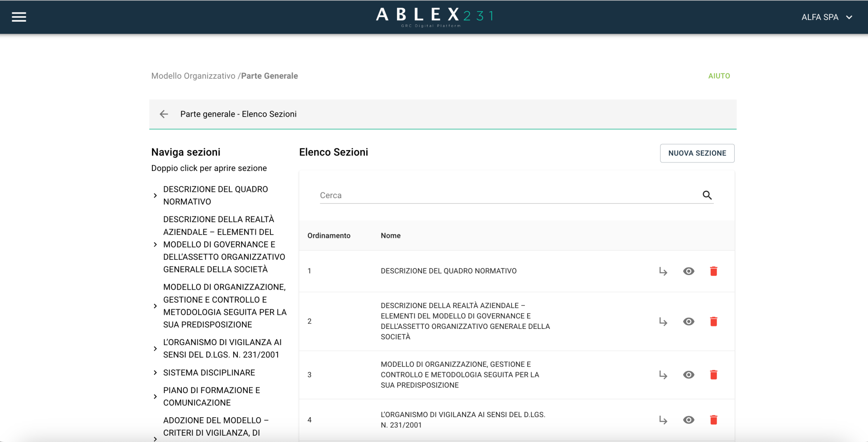The image size is (868, 442).
Task: Click subsection arrow icon for row 3
Action: [x=663, y=375]
